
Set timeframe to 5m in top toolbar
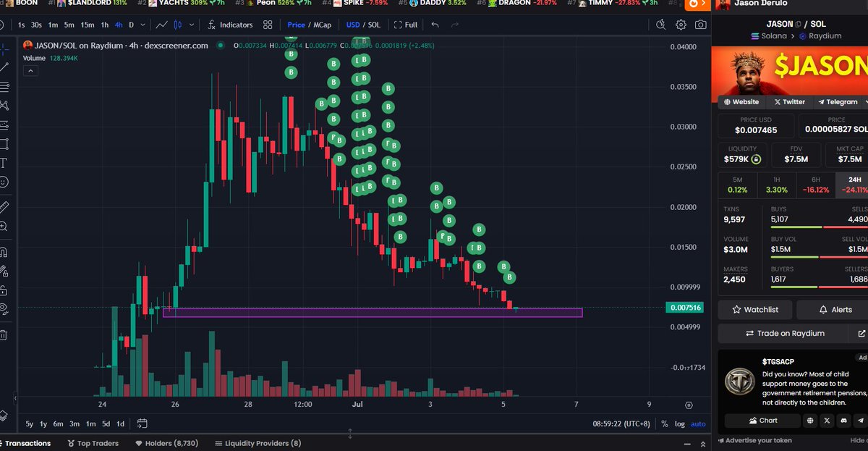69,25
